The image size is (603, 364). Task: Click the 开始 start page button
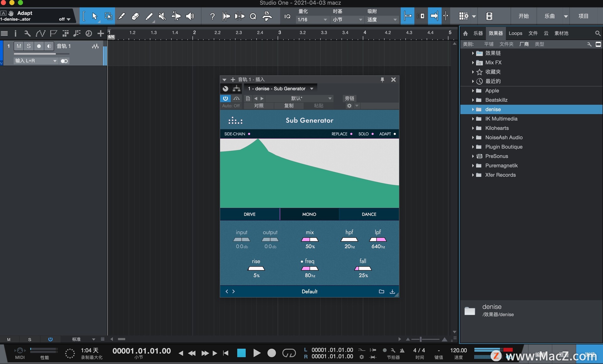(523, 16)
